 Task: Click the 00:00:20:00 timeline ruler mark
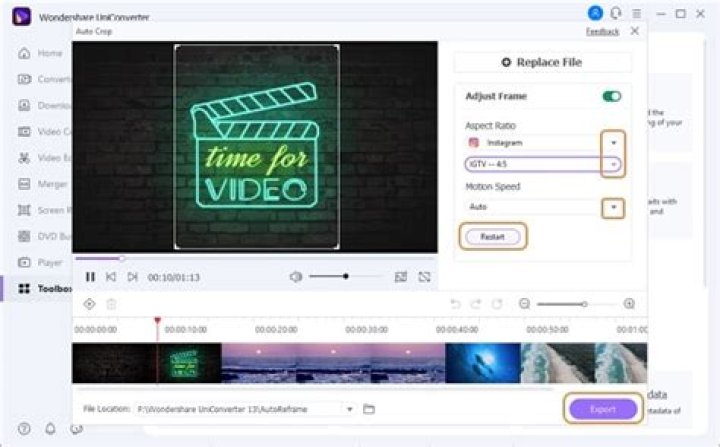click(276, 329)
